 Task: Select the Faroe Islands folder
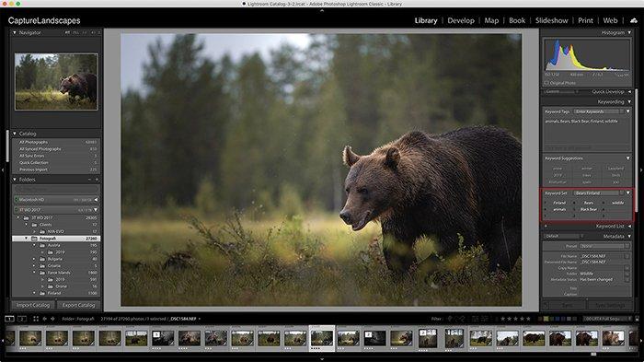pyautogui.click(x=57, y=273)
